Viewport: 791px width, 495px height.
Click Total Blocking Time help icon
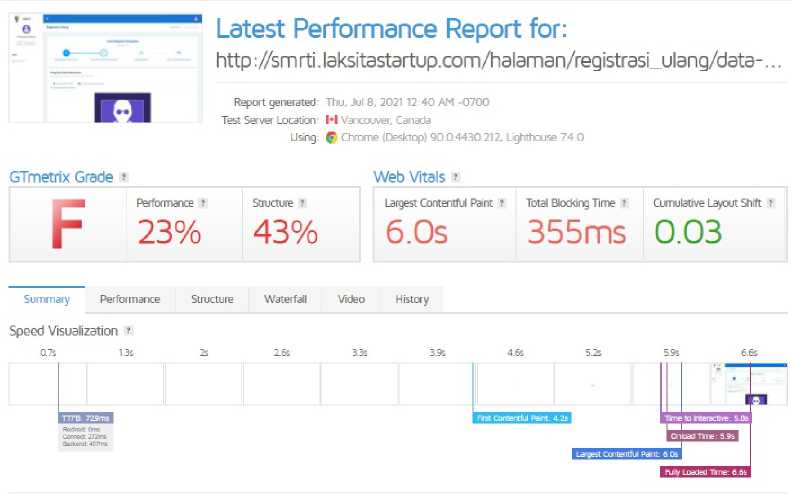click(x=624, y=203)
